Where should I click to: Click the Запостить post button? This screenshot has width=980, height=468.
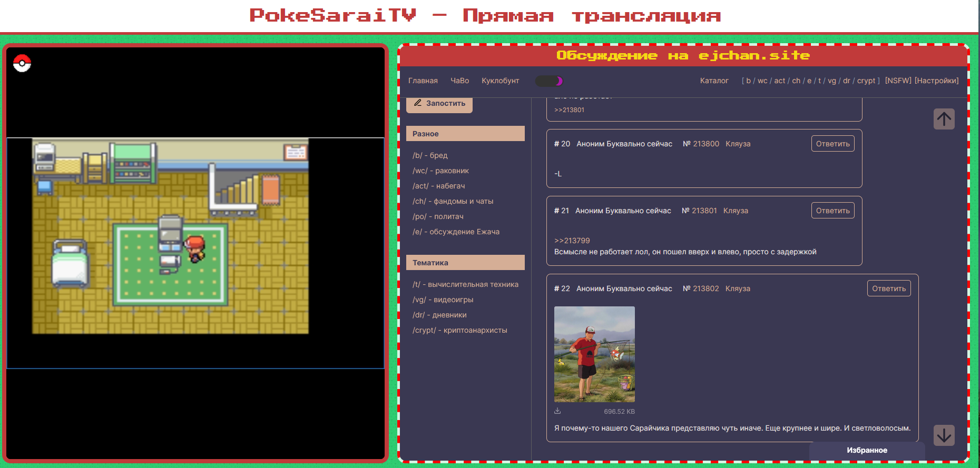439,104
